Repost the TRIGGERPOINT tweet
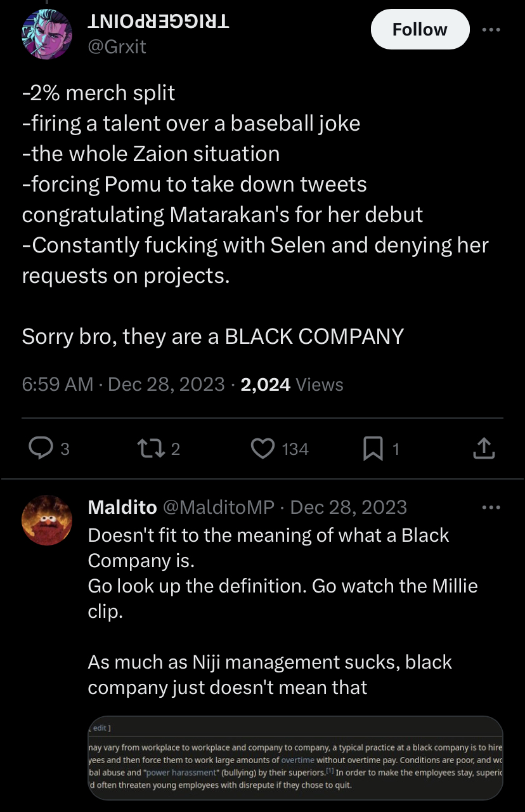525x812 pixels. tap(150, 449)
